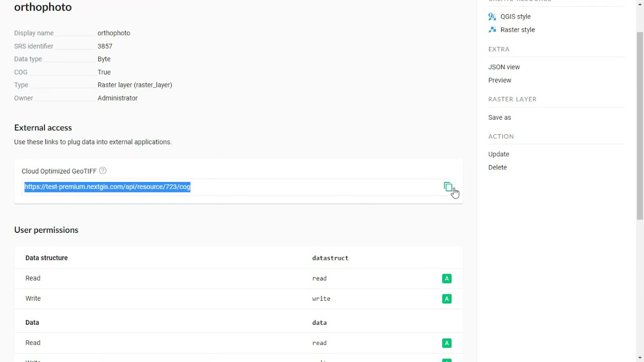Click the Display name value orthophoto
Viewport: 644px width, 362px height.
pyautogui.click(x=114, y=33)
